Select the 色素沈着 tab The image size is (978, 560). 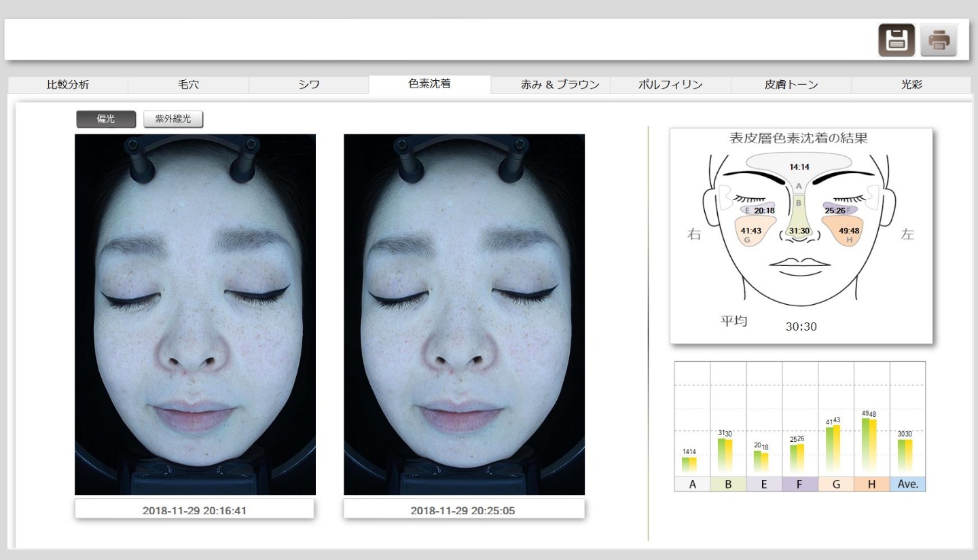430,84
